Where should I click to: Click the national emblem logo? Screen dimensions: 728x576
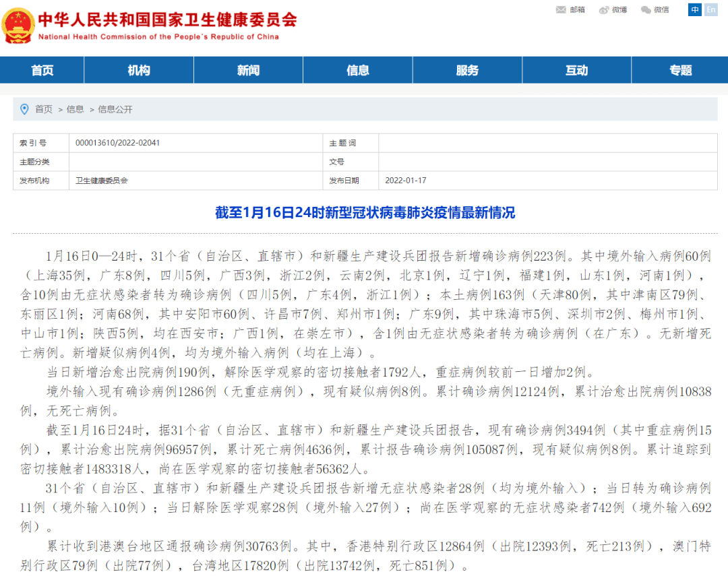[x=18, y=24]
